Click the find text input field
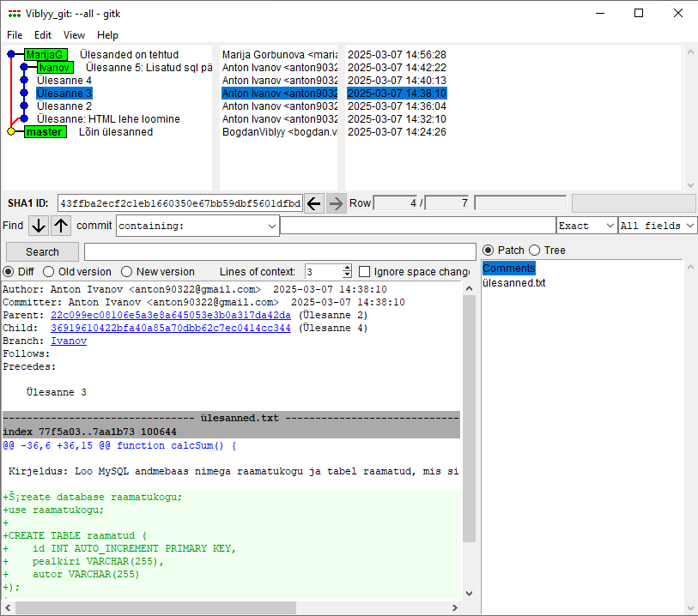Image resolution: width=698 pixels, height=616 pixels. tap(418, 226)
